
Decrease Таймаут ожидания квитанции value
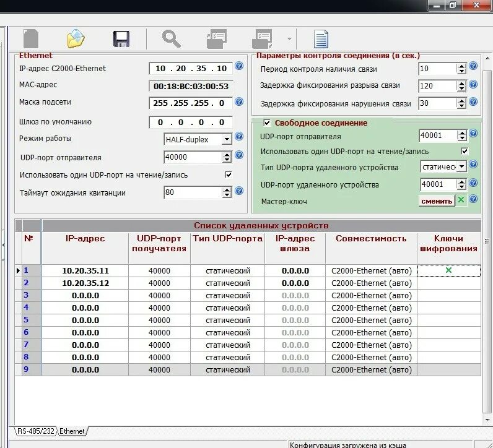[x=227, y=195]
